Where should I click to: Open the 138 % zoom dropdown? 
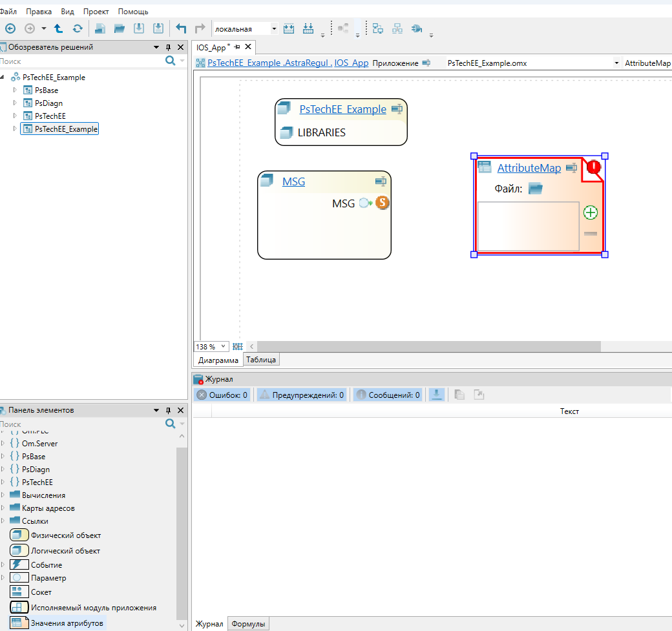[224, 347]
